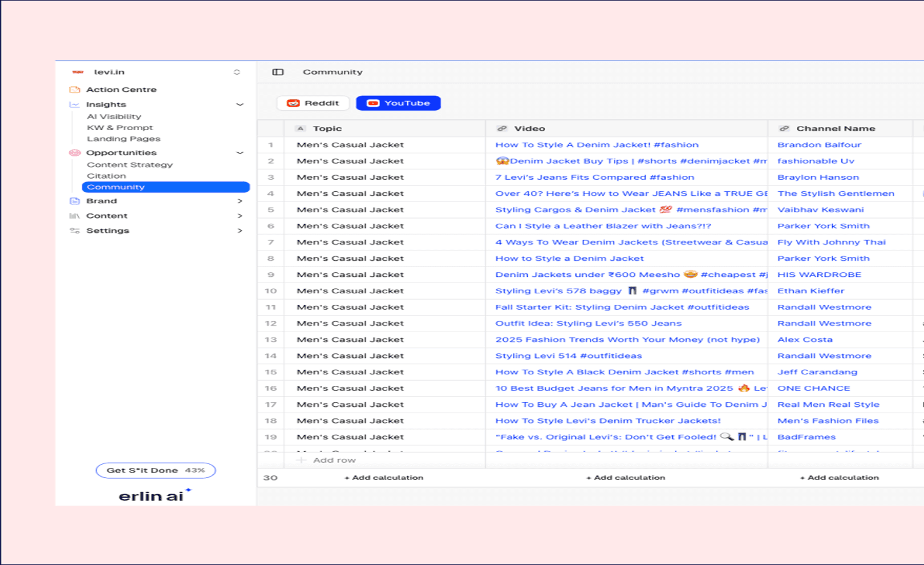This screenshot has height=565, width=924.
Task: Open Ethan Kieffer channel link
Action: click(810, 291)
